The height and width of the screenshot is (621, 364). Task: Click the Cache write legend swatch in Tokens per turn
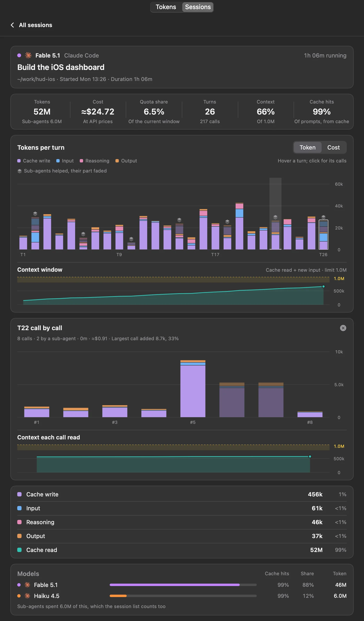(19, 161)
